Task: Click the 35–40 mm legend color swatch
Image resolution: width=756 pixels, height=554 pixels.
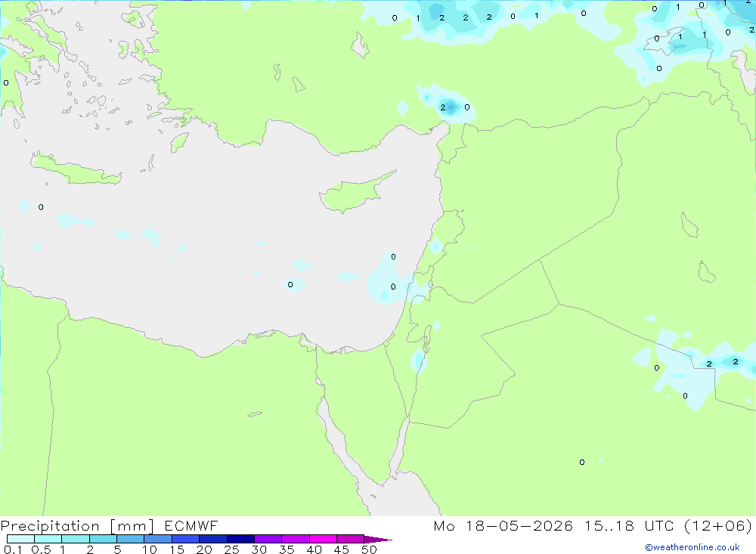Action: pyautogui.click(x=296, y=539)
